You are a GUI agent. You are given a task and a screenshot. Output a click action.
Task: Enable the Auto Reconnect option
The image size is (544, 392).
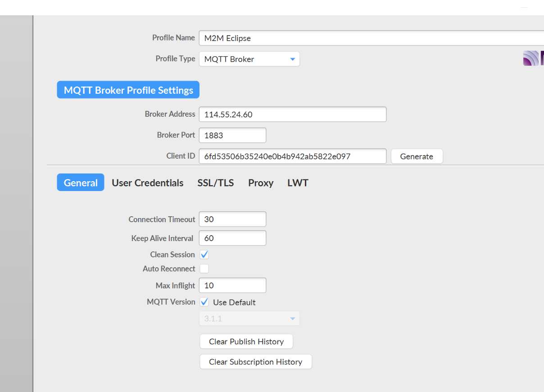tap(204, 269)
